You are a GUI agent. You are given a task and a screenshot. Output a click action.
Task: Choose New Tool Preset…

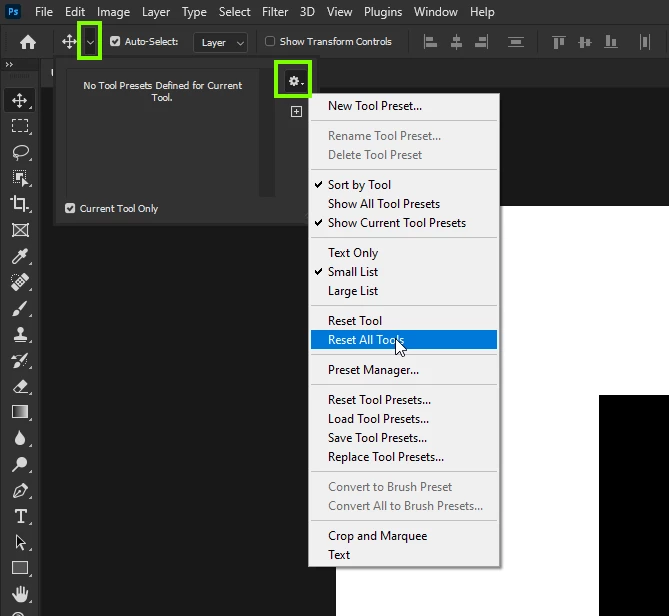pyautogui.click(x=404, y=106)
